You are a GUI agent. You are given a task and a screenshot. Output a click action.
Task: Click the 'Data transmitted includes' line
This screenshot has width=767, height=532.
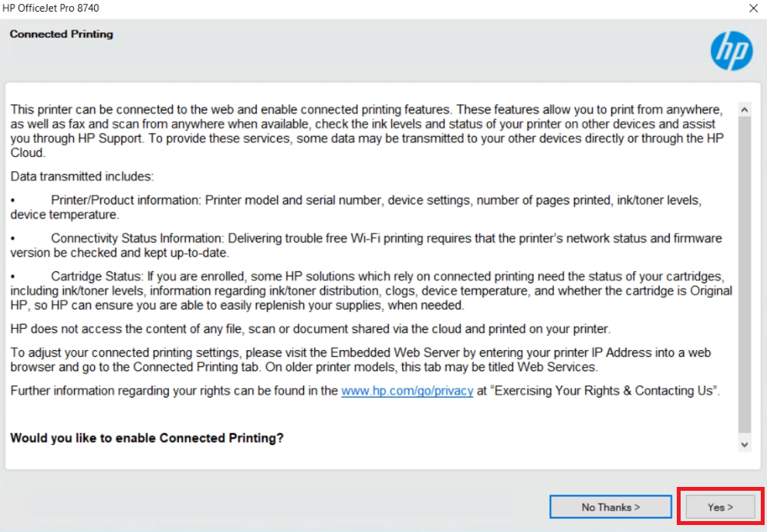point(82,176)
